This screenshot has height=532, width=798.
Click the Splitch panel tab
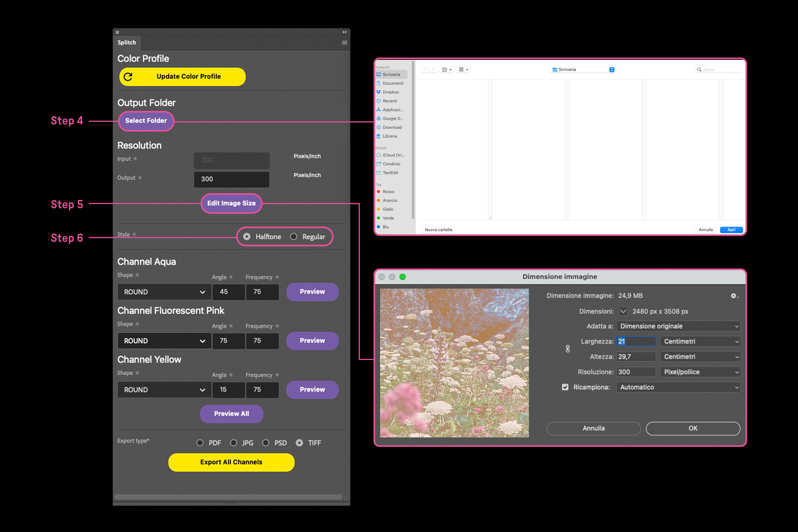click(x=127, y=43)
